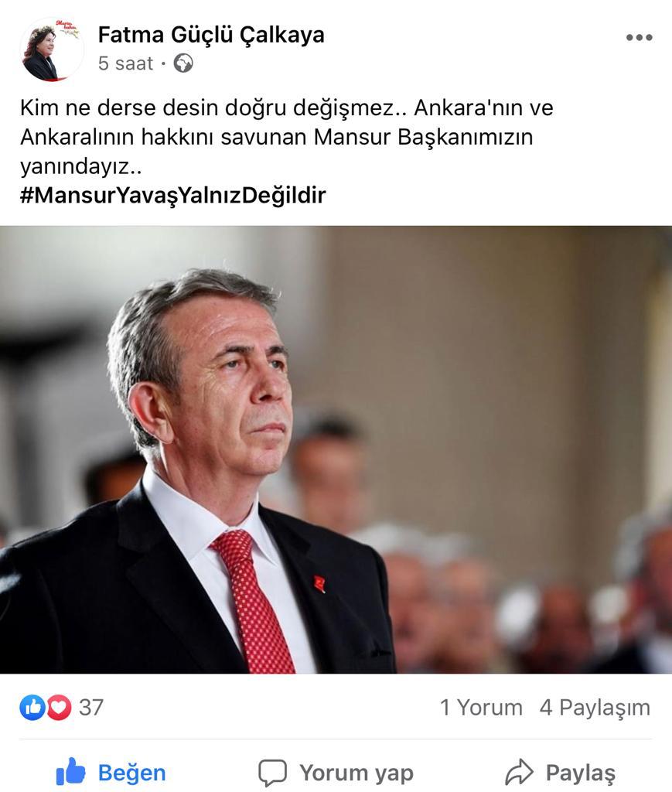Click the speech bubble comment icon
This screenshot has width=672, height=792.
pos(273,773)
